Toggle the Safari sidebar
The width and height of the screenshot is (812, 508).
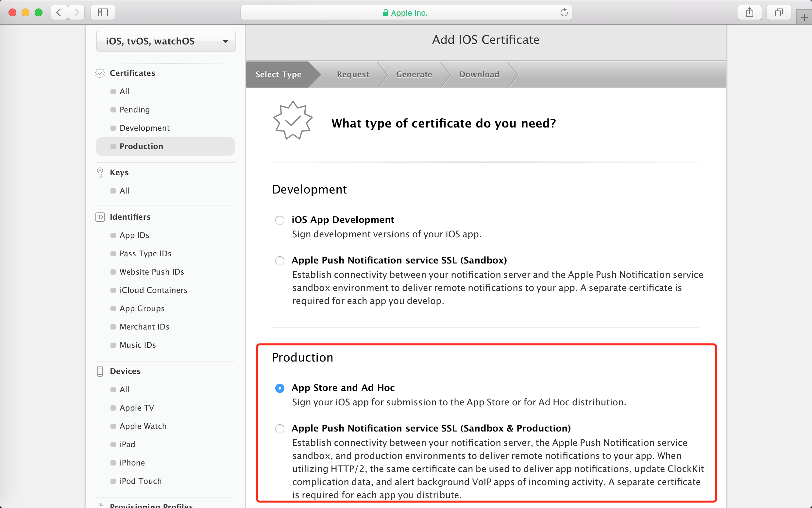point(103,13)
